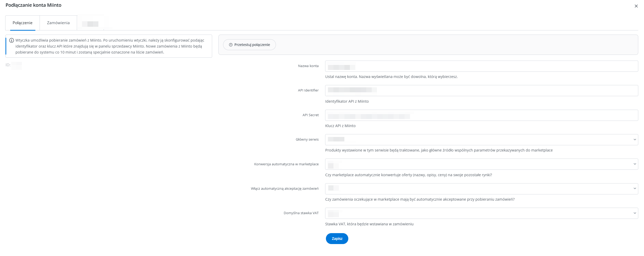Click the chevron arrow of Domyślna stawka VAT
This screenshot has width=644, height=256.
(x=635, y=213)
